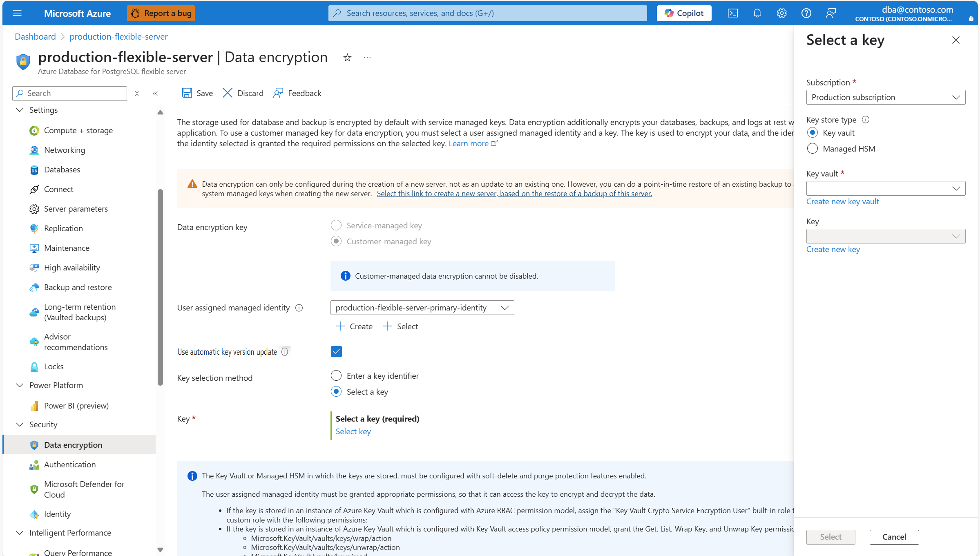Favorite the page with star icon
Image resolution: width=980 pixels, height=556 pixels.
click(x=347, y=58)
